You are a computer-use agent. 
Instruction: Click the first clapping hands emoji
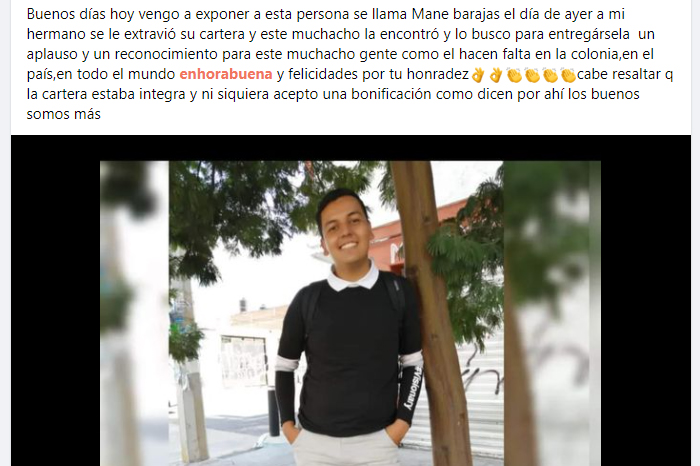(514, 75)
